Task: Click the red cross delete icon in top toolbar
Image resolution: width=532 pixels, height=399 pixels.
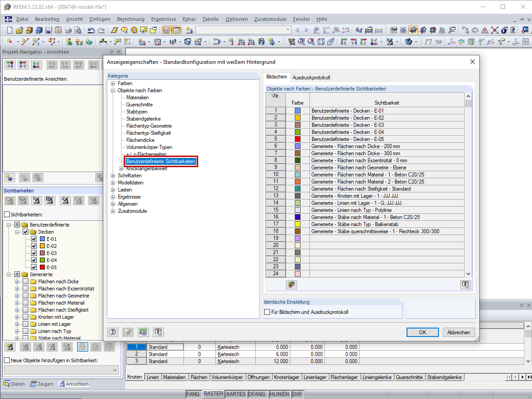Action: point(494,30)
